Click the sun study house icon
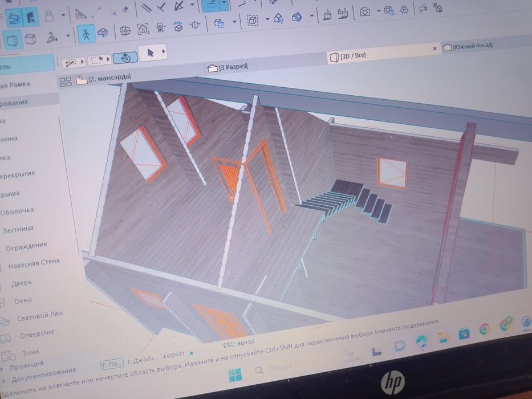The height and width of the screenshot is (399, 532). coord(438,7)
